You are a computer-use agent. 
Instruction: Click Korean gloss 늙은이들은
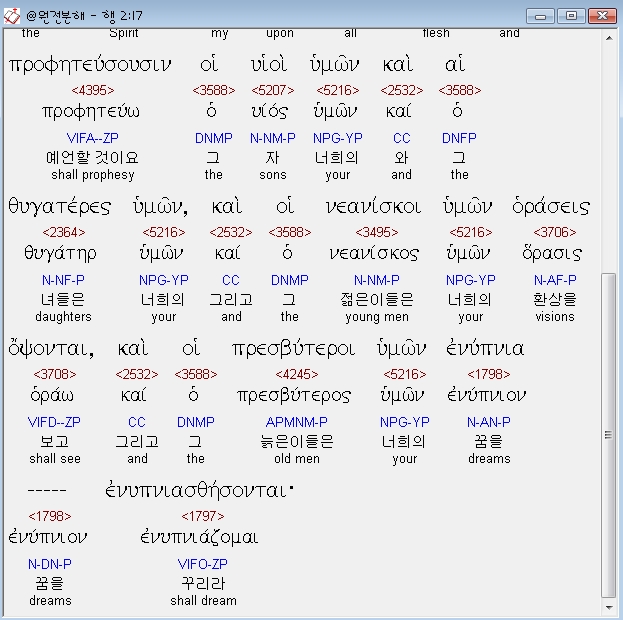(297, 442)
